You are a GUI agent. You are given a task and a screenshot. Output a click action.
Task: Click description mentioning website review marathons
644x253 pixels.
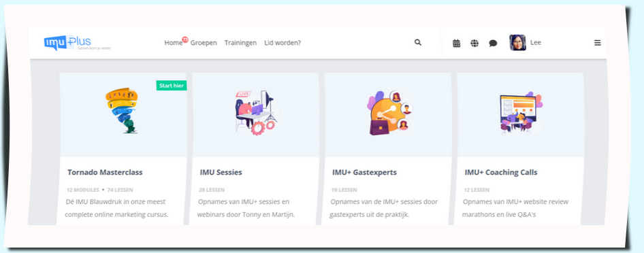[515, 208]
